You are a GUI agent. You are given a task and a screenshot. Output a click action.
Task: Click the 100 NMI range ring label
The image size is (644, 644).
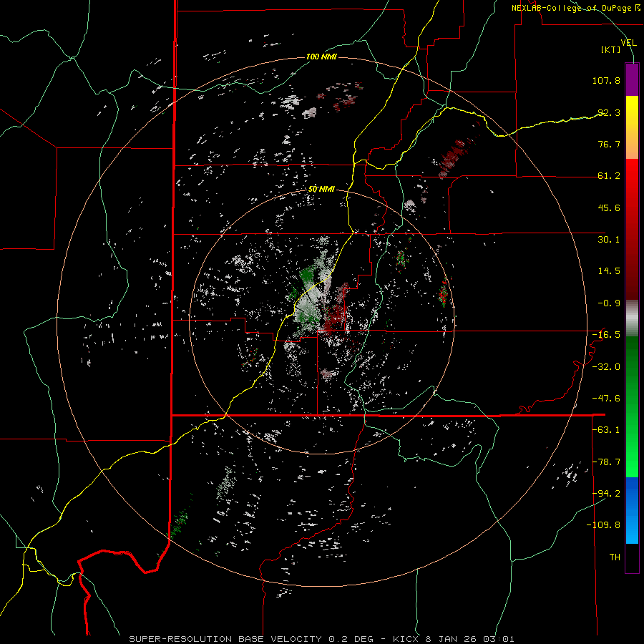321,57
